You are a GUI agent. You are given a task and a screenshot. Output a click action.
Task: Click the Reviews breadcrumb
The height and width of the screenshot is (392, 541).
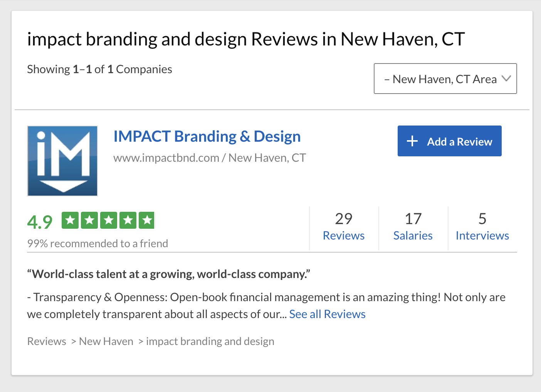point(47,342)
